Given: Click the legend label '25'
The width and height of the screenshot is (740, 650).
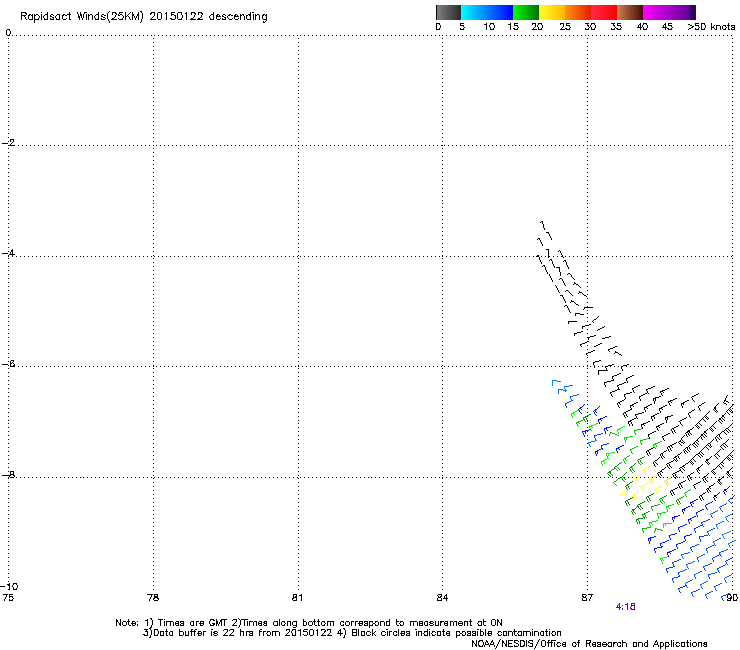Looking at the screenshot, I should click(x=565, y=27).
